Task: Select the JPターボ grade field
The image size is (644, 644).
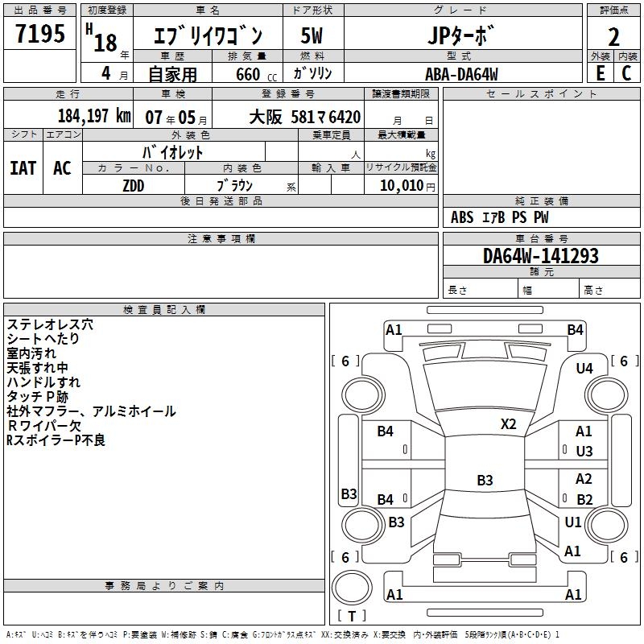Action: [x=460, y=36]
